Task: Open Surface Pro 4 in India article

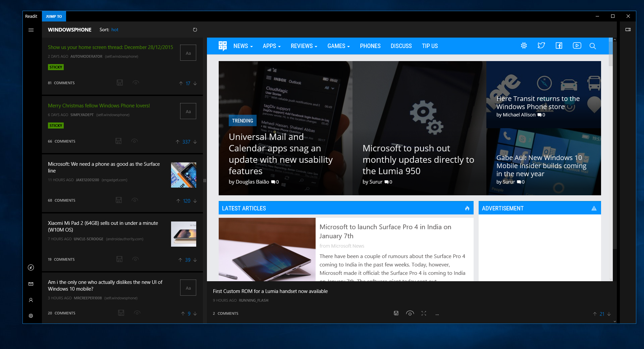Action: tap(385, 231)
